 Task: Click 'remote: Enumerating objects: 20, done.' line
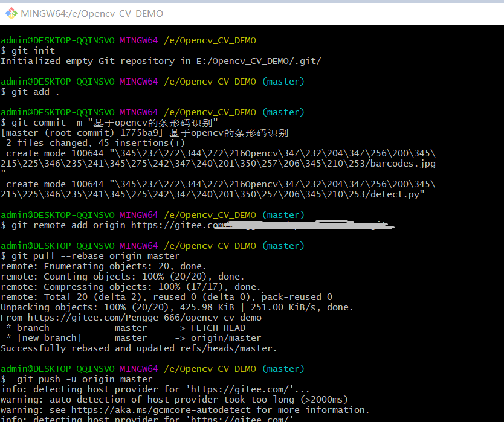(103, 267)
